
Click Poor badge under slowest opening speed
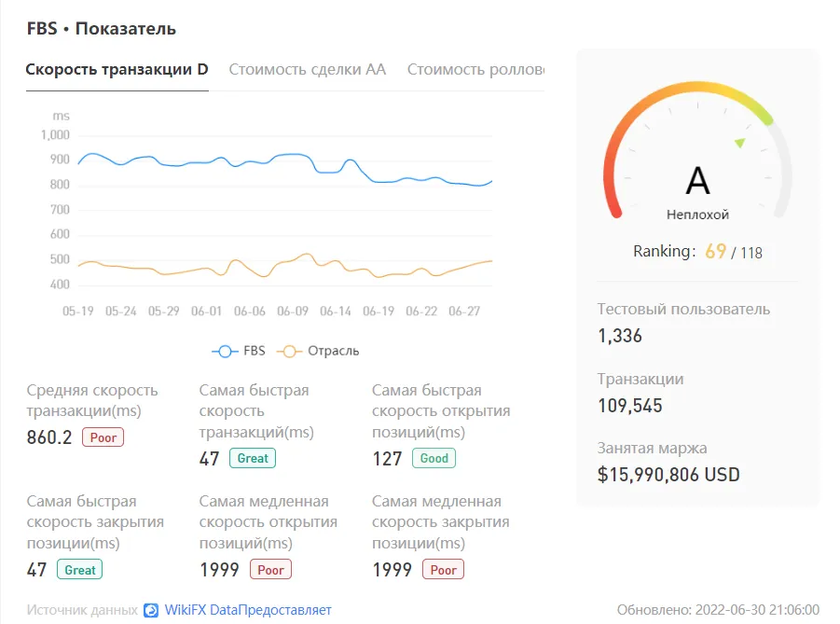click(270, 570)
